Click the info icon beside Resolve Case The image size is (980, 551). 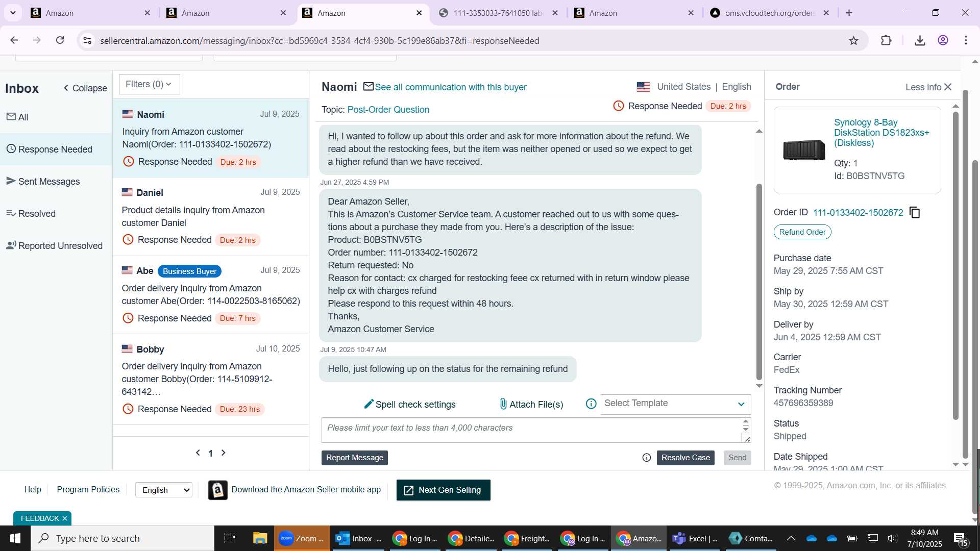[647, 458]
